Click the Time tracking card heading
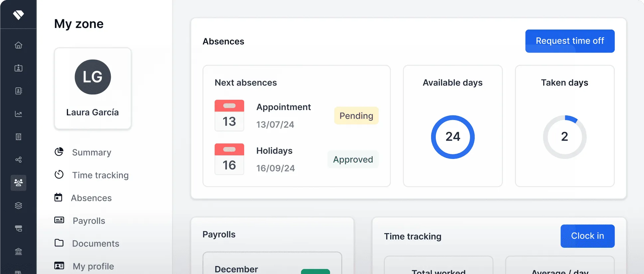This screenshot has height=274, width=644. 413,236
